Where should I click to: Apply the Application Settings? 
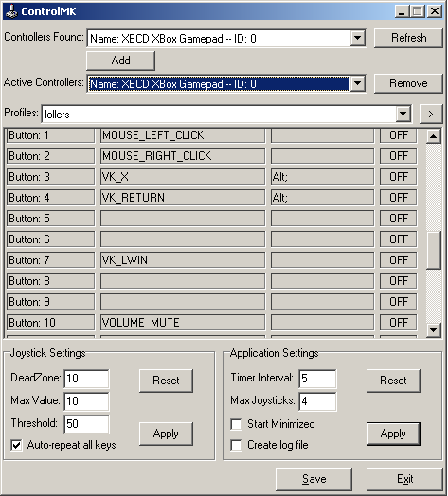(x=393, y=434)
